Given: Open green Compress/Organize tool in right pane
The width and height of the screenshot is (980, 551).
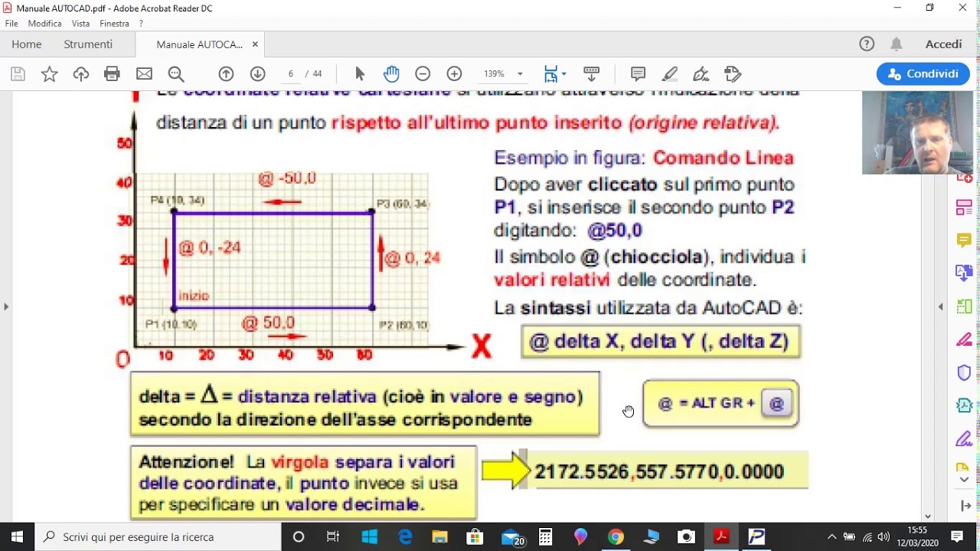Looking at the screenshot, I should tap(964, 306).
